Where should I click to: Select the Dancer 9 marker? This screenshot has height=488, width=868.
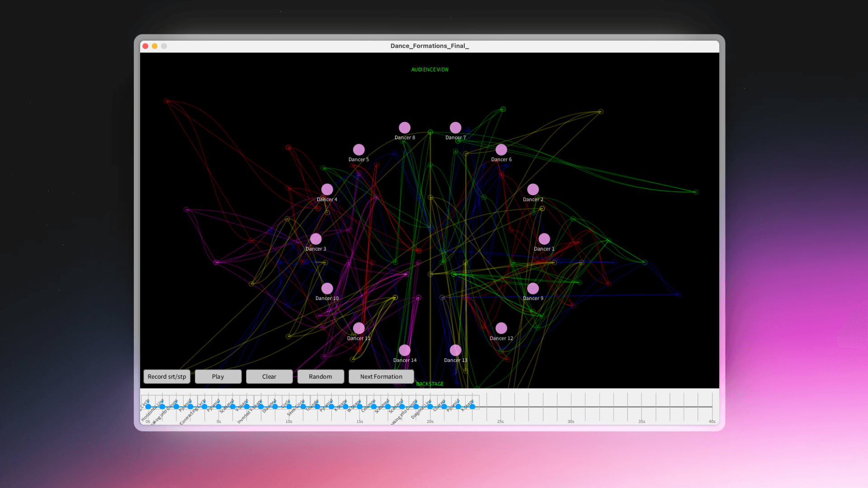(x=533, y=288)
